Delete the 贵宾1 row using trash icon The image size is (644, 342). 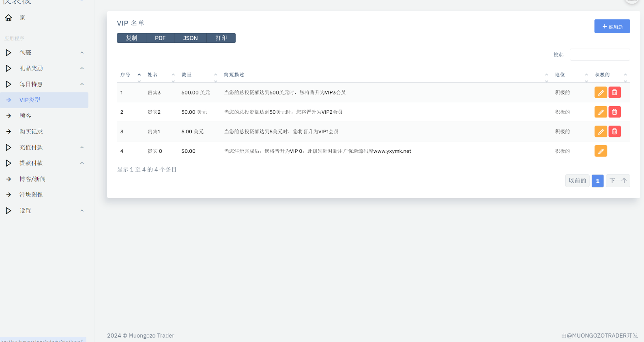click(x=614, y=131)
